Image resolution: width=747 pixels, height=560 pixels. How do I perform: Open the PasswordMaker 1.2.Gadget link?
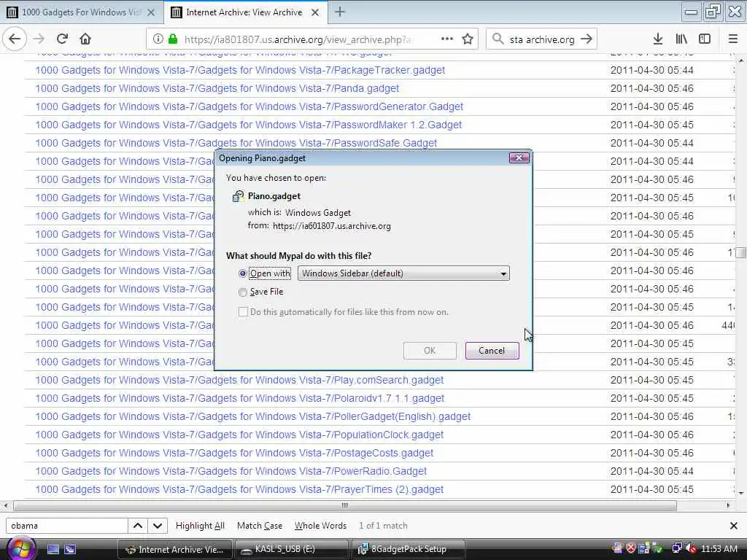[249, 125]
